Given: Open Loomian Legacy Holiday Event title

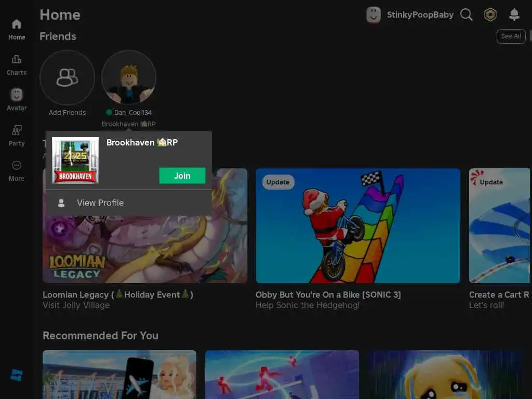Looking at the screenshot, I should point(118,295).
